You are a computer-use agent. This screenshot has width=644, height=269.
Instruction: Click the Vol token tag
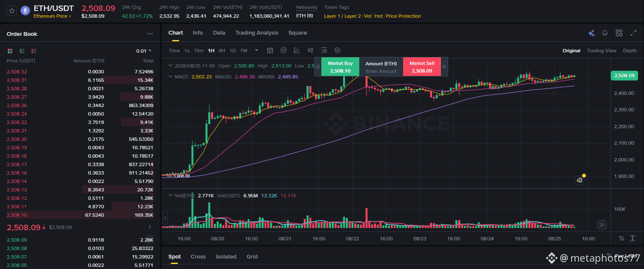(368, 16)
